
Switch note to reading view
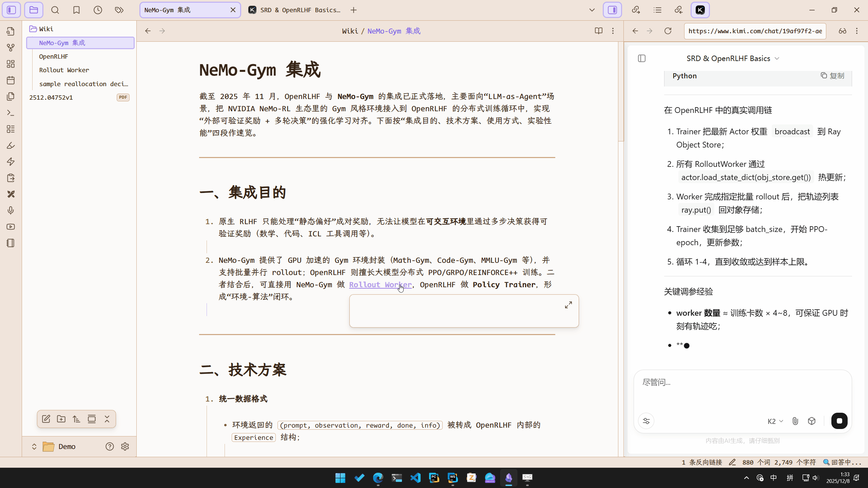(598, 31)
